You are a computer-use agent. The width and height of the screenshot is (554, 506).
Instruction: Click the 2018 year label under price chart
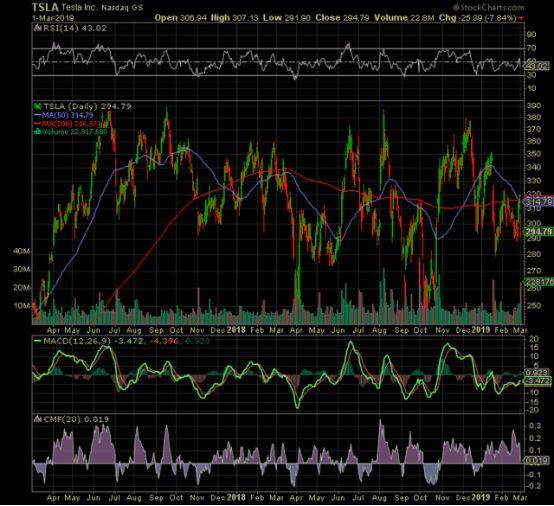point(236,330)
